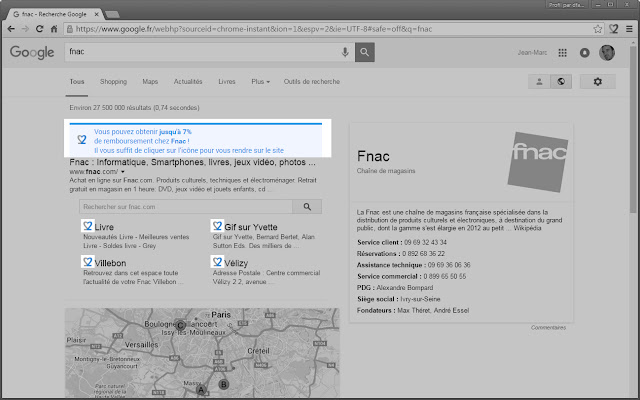Click the map of Paris area
Viewport: 640px width, 400px height.
(202, 353)
